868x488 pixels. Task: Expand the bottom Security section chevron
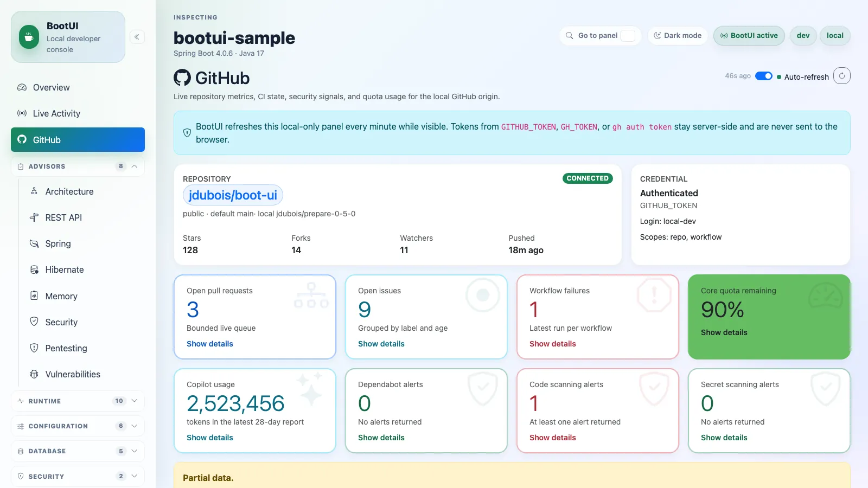135,476
